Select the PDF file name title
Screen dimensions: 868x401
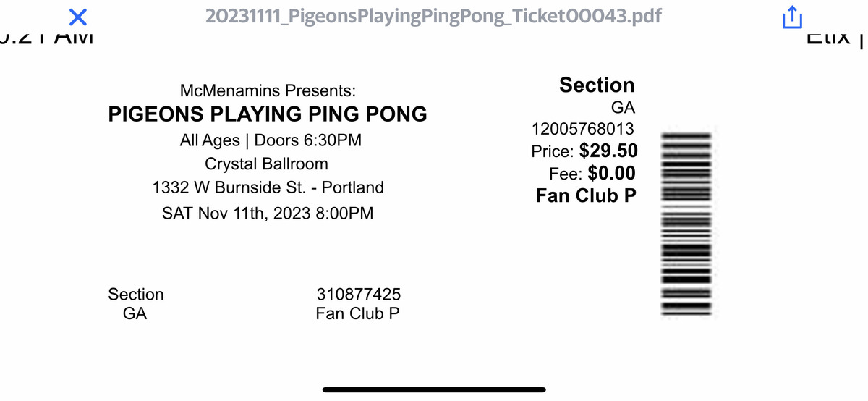433,16
